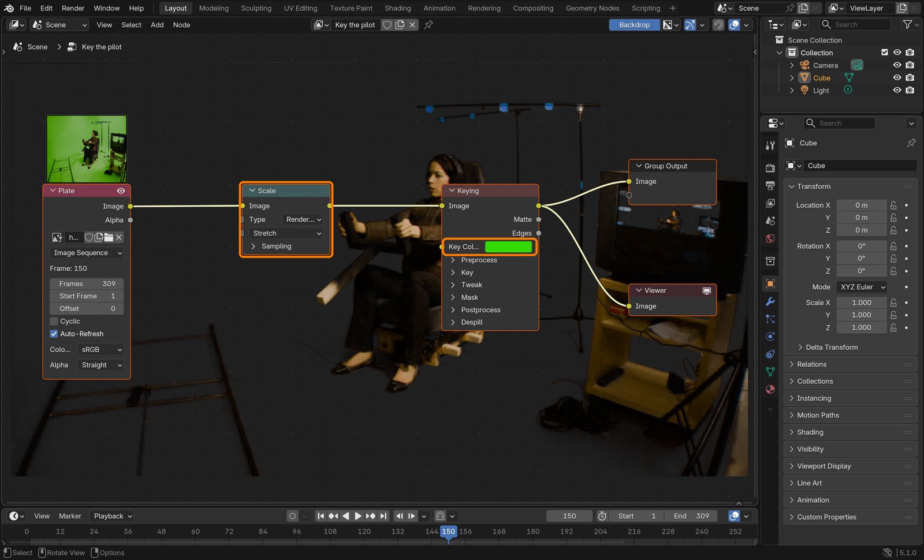The image size is (924, 560).
Task: Open the Modifiers properties tab
Action: (770, 301)
